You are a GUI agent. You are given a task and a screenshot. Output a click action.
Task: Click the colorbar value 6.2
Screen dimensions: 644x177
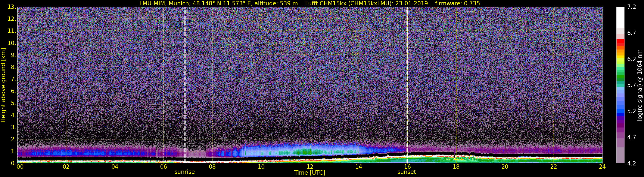click(632, 59)
